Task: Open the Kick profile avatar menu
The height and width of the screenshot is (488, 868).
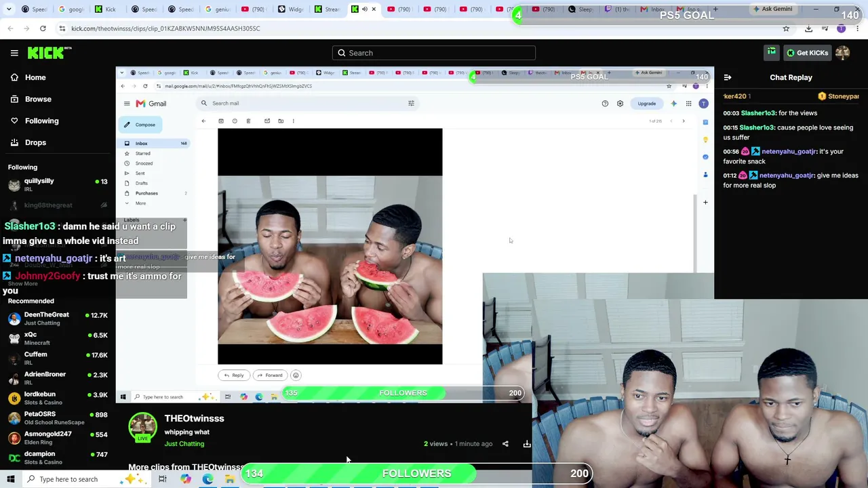Action: pos(843,53)
